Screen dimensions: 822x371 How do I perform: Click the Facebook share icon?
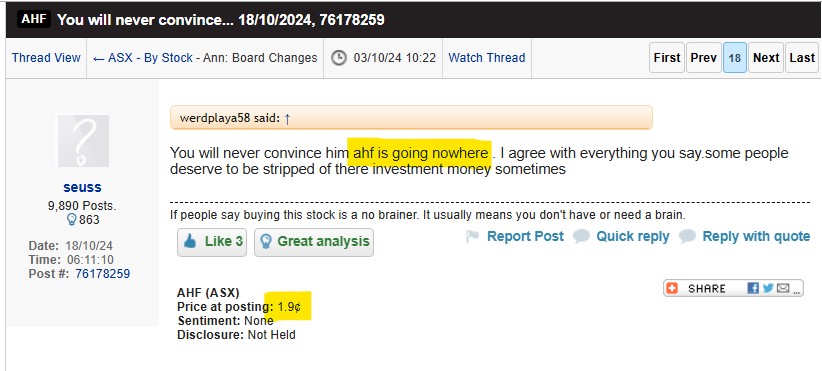coord(753,288)
